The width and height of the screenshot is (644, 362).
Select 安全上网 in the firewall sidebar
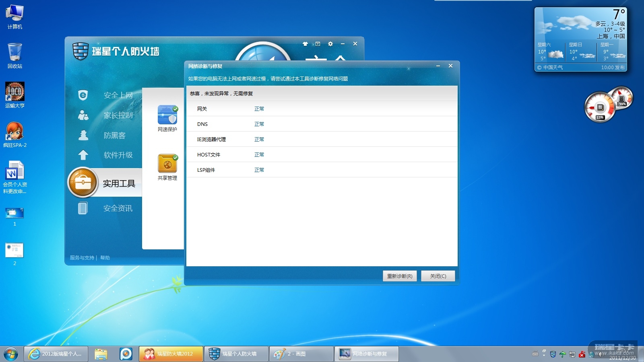point(118,95)
